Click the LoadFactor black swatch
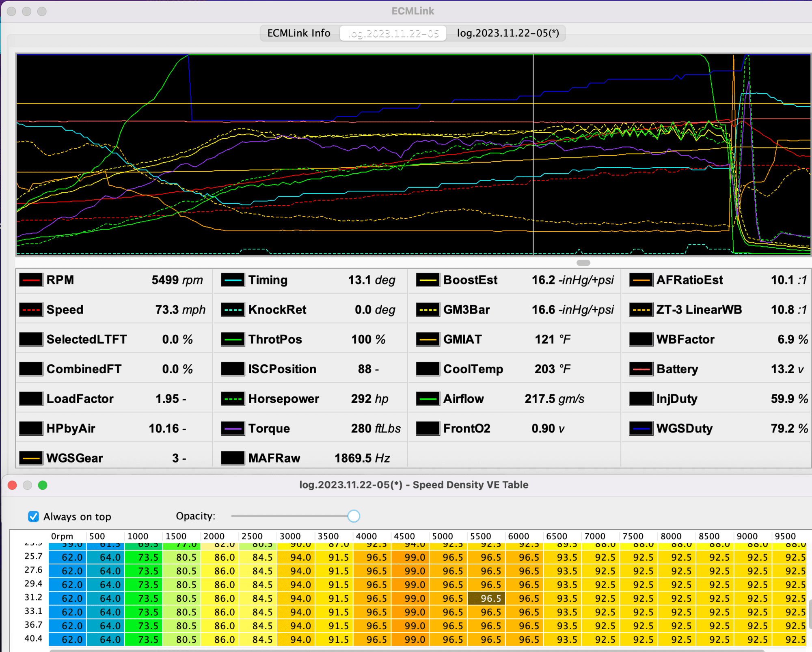 [31, 399]
